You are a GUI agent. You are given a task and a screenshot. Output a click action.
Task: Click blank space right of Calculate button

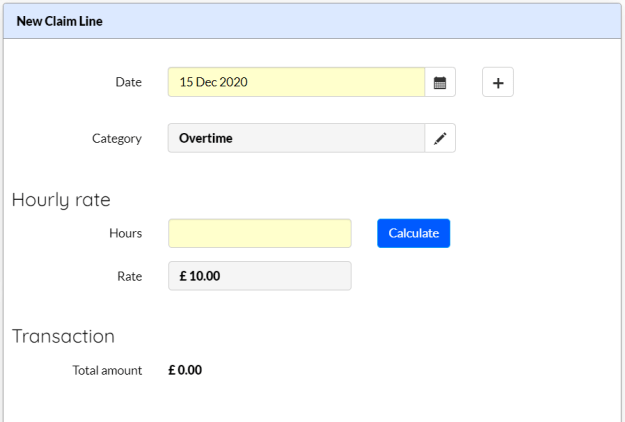pyautogui.click(x=534, y=233)
